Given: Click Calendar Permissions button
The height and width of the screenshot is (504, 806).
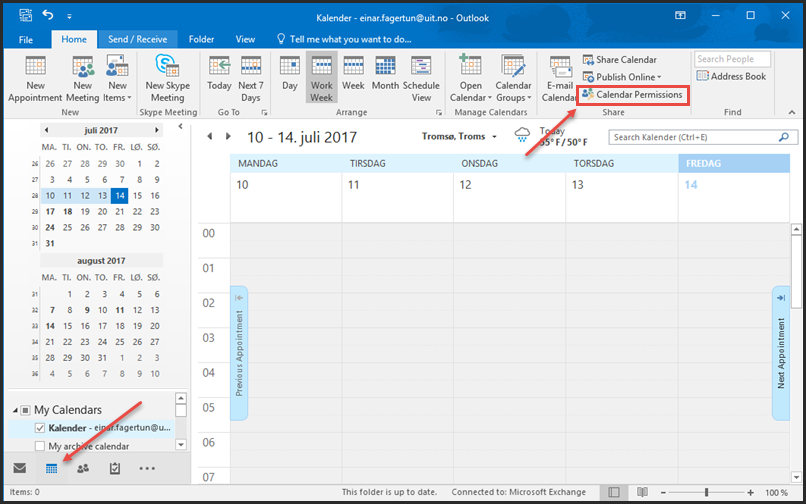Looking at the screenshot, I should [x=632, y=94].
